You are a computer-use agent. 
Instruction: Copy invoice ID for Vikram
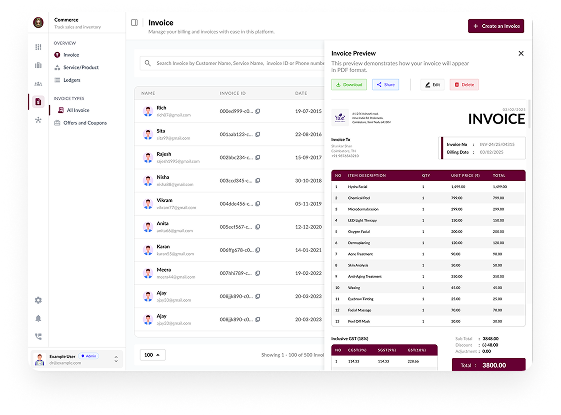(258, 204)
